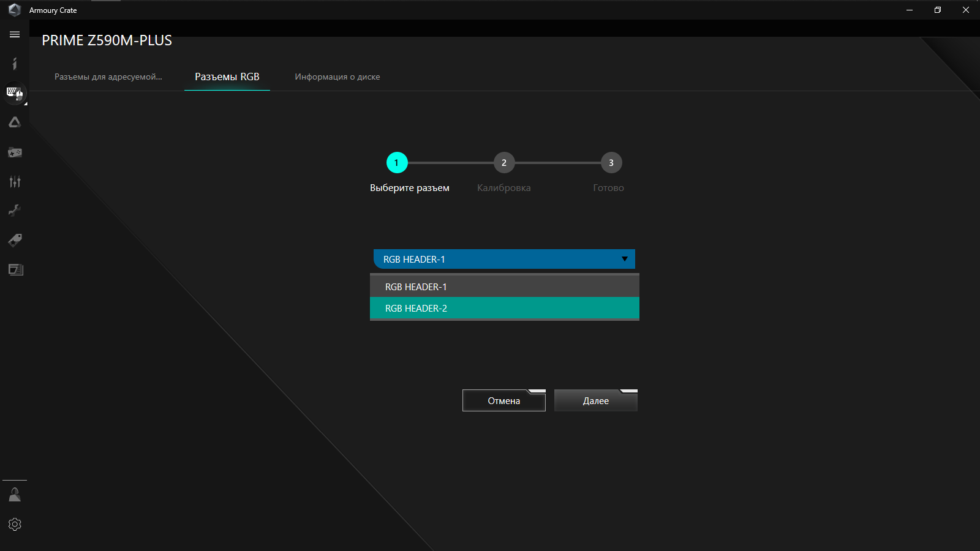Open Scenario Profiles sliders icon

pos(15,181)
